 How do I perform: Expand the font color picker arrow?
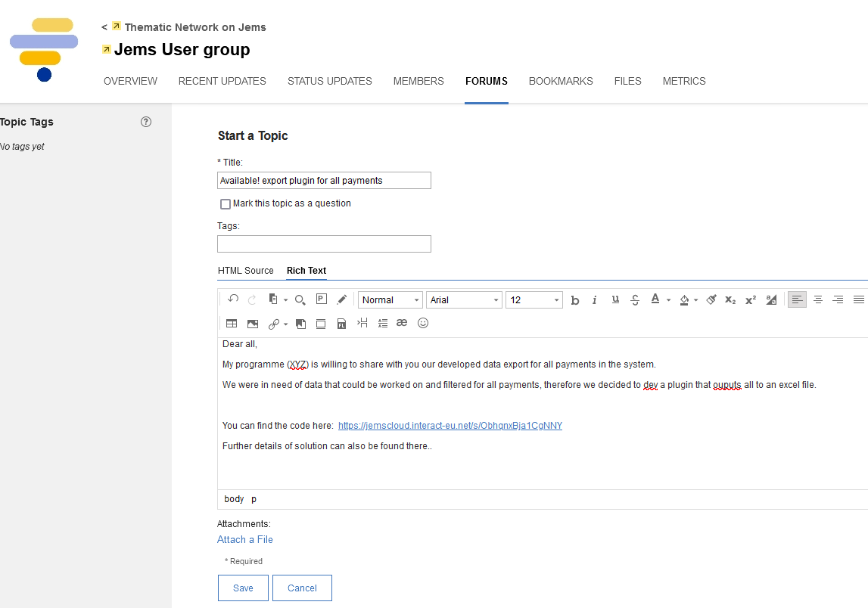pyautogui.click(x=669, y=300)
